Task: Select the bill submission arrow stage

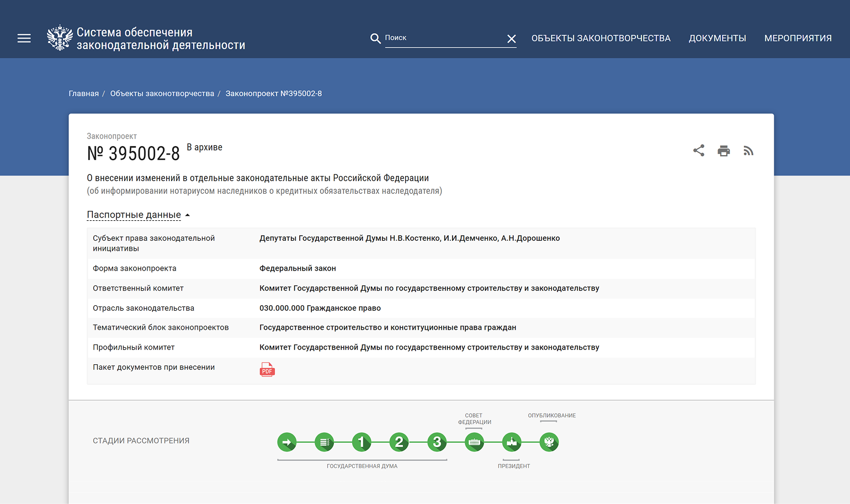Action: (x=286, y=442)
